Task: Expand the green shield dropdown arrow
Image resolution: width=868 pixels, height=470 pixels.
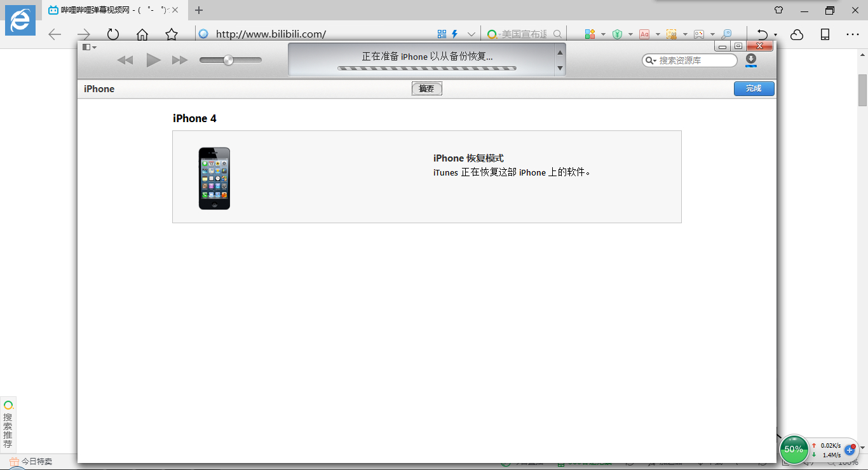Action: [x=630, y=34]
